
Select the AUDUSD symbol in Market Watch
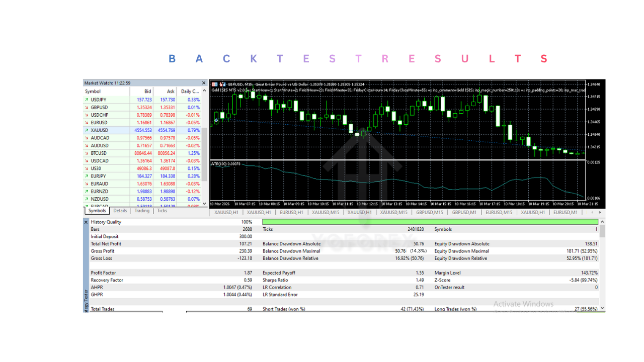click(x=100, y=146)
